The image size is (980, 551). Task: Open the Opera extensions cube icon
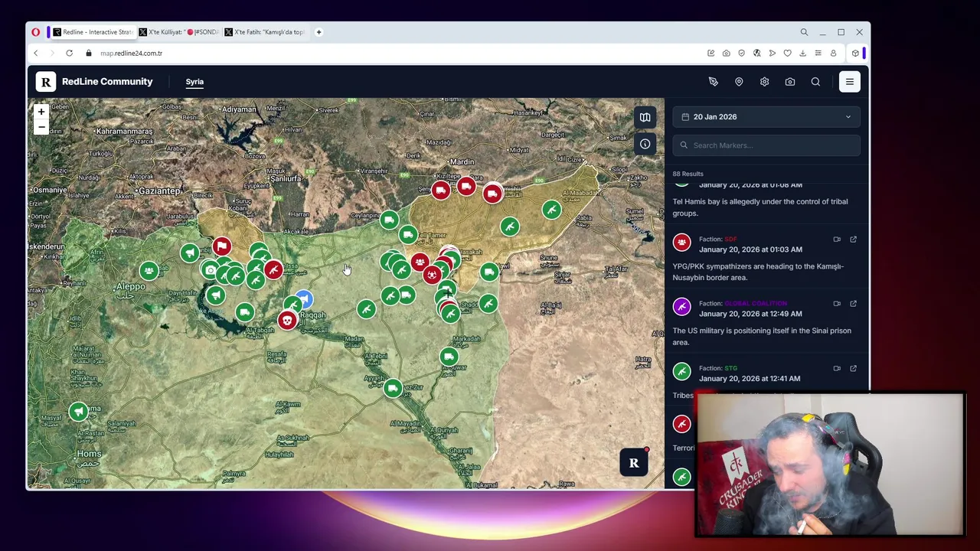coord(855,53)
